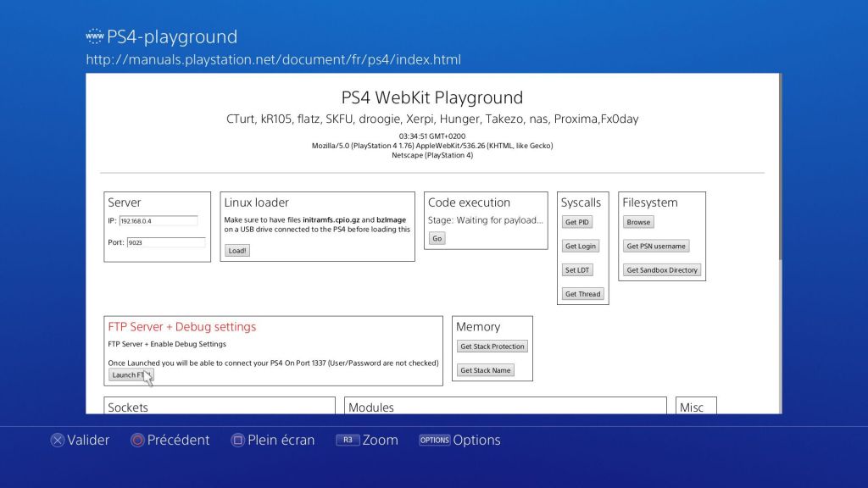Click Get Thread syscall button
This screenshot has height=488, width=868.
(582, 294)
